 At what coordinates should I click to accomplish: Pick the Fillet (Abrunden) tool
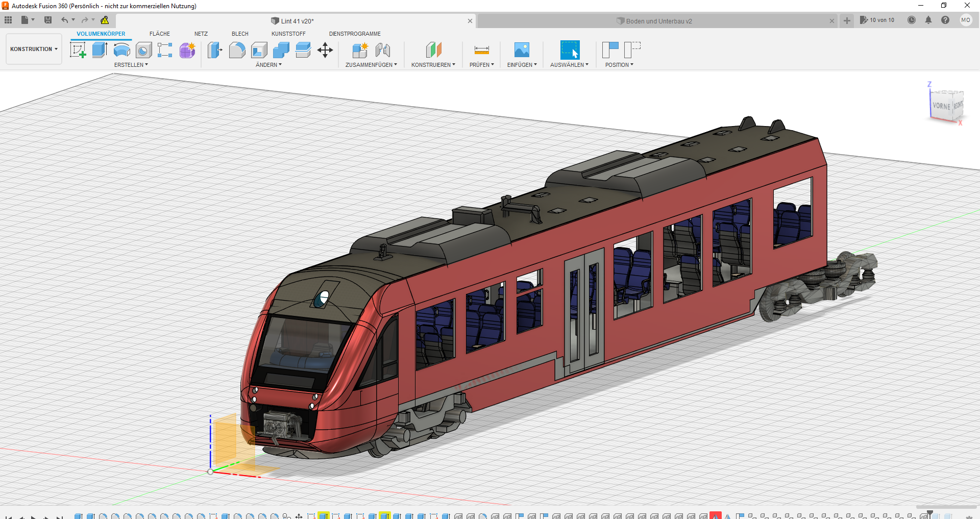(237, 50)
